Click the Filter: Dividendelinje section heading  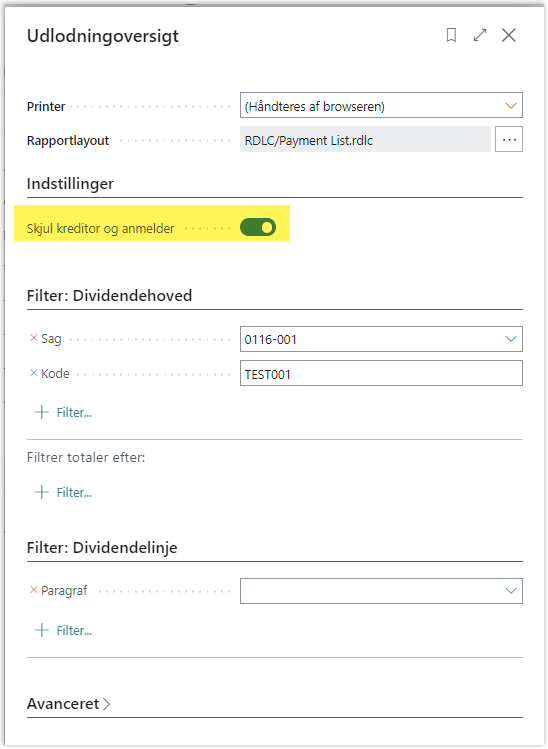point(102,547)
